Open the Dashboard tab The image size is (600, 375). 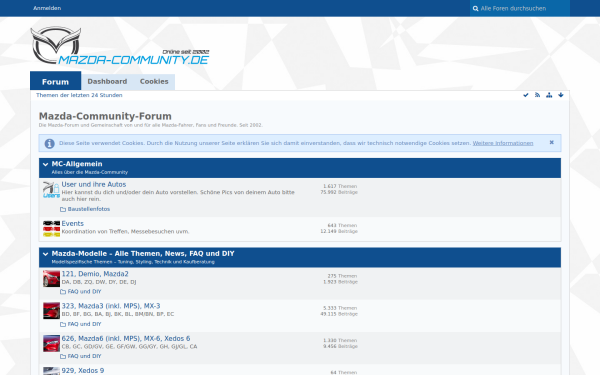pos(107,82)
